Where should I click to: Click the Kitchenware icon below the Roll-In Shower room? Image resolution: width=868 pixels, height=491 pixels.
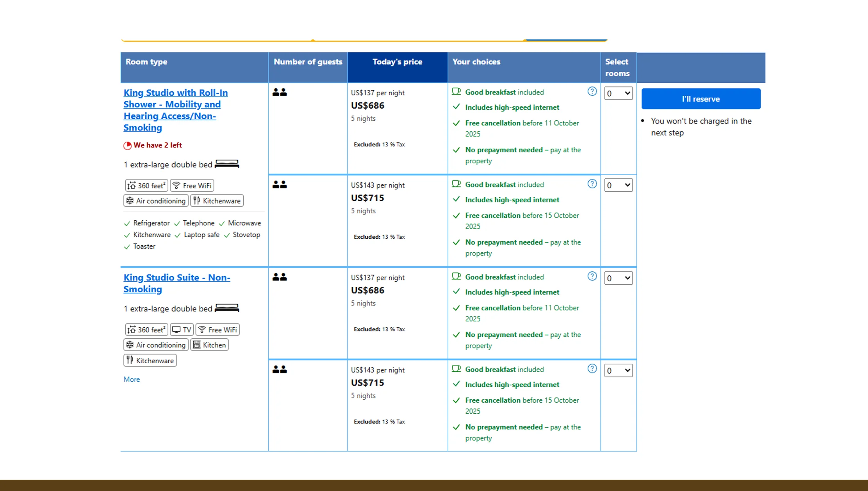click(197, 200)
